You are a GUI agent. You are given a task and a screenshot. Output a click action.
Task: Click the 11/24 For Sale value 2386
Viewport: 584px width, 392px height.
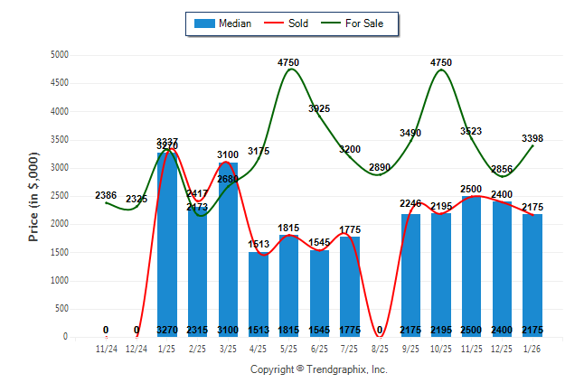pos(106,195)
